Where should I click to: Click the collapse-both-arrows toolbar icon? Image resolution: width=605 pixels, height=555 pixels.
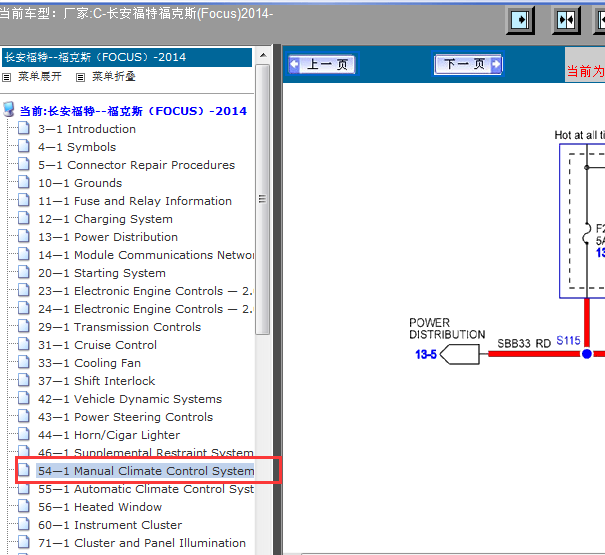[x=566, y=20]
